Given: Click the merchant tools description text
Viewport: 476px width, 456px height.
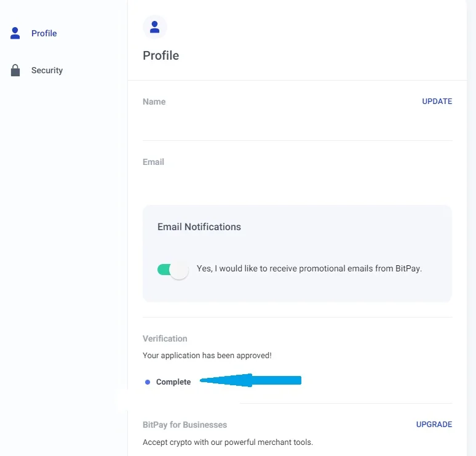Looking at the screenshot, I should [228, 442].
